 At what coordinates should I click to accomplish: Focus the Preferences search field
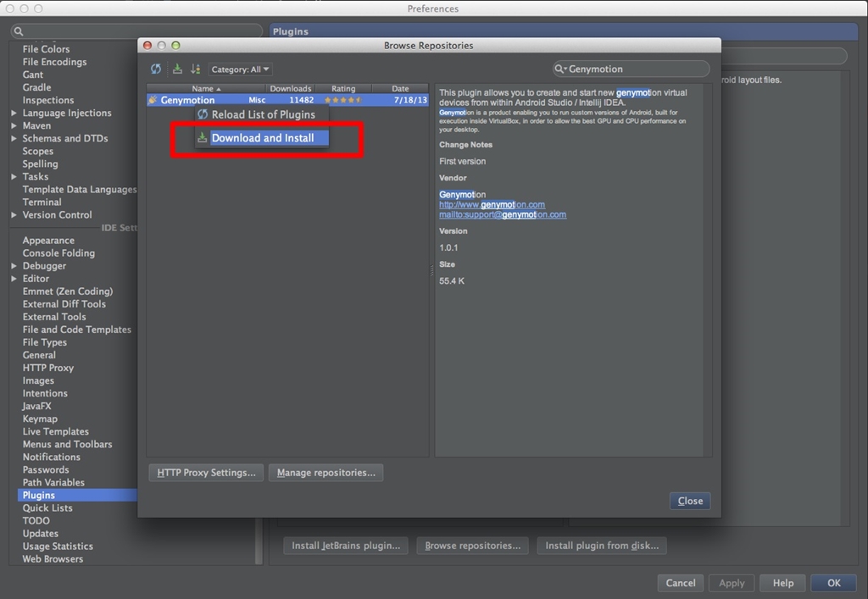tap(136, 31)
